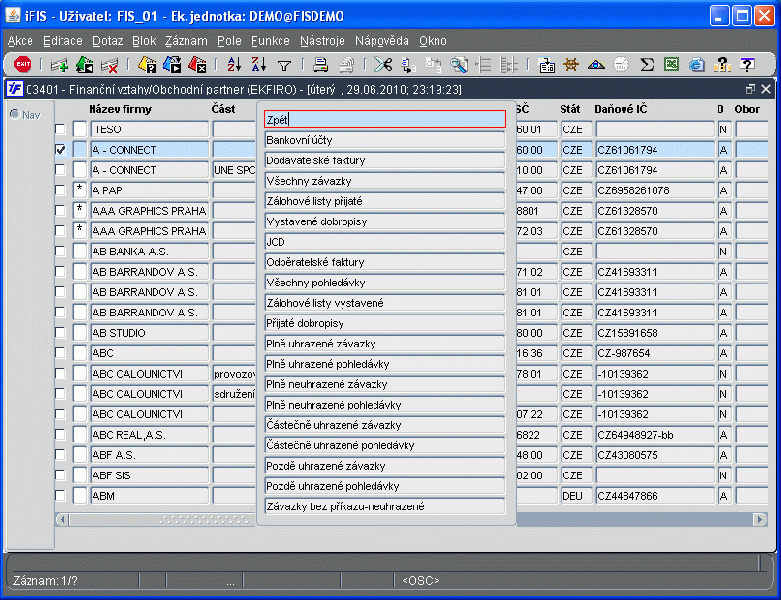Screen dimensions: 781x600
Task: Check the ABF SIS row checkbox
Action: click(x=60, y=476)
